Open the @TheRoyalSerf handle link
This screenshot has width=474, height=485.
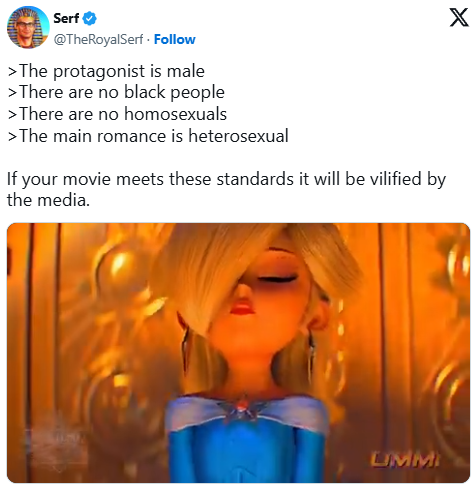click(98, 39)
